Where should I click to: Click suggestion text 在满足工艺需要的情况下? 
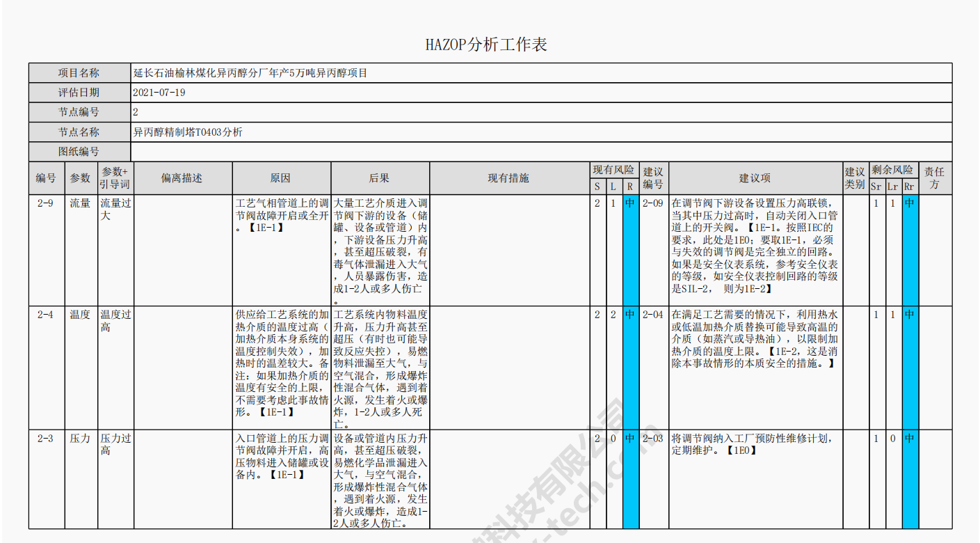tap(755, 367)
